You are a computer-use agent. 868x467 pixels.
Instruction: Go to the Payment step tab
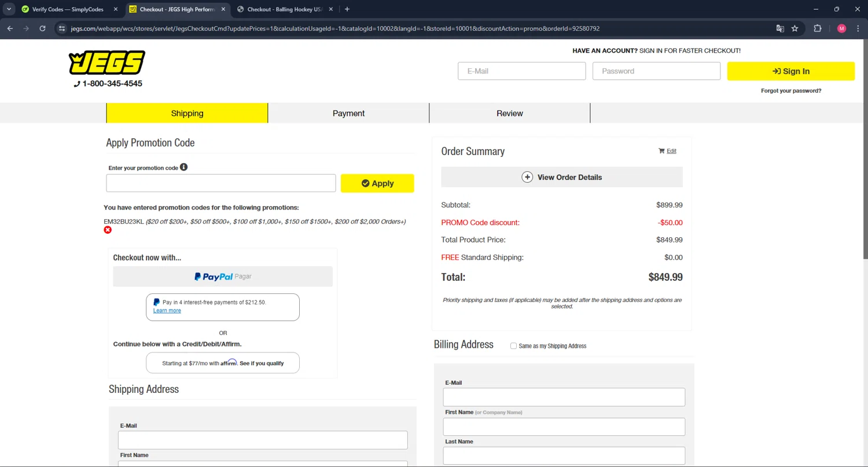348,113
